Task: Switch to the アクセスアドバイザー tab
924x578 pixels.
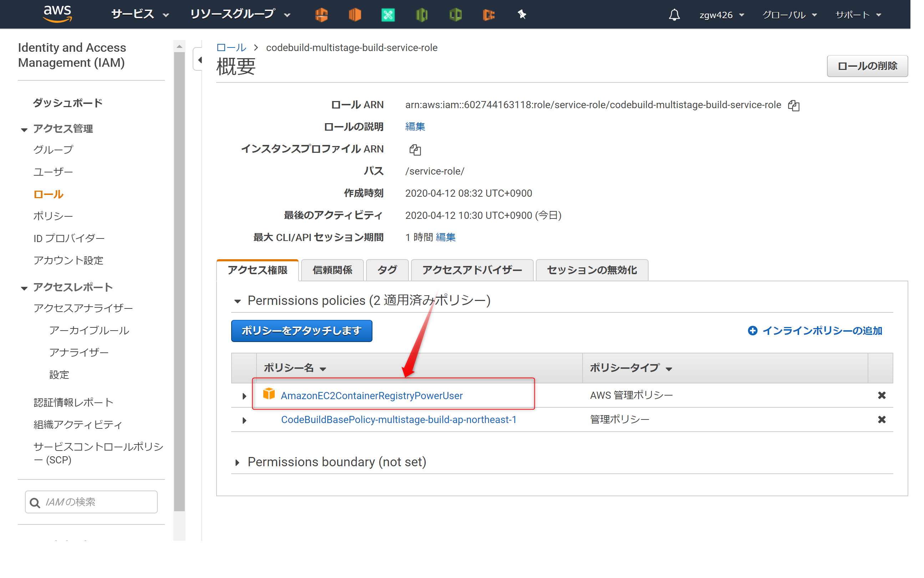Action: click(x=472, y=270)
